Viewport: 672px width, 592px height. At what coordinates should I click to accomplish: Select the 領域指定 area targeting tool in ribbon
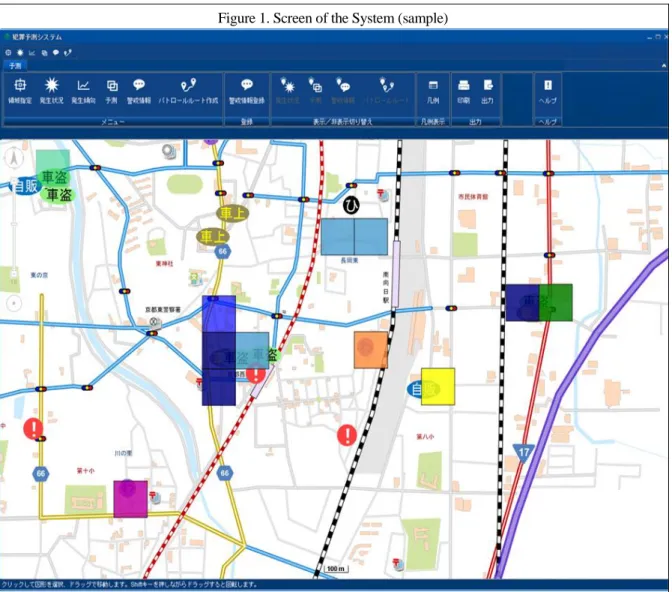tap(20, 91)
